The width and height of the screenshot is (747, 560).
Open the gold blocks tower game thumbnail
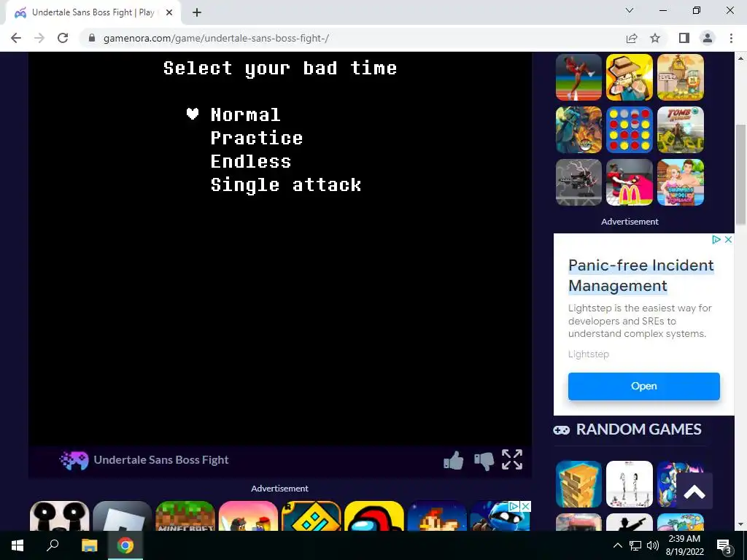[x=578, y=484]
